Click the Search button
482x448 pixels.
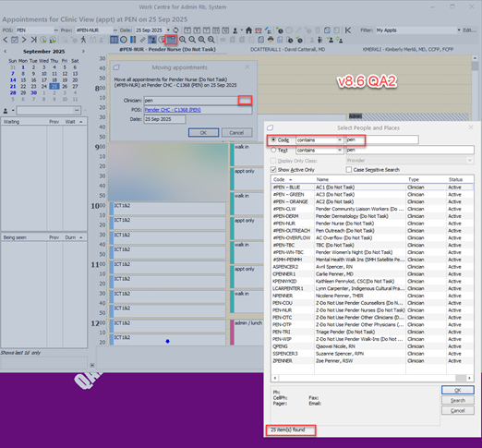pyautogui.click(x=458, y=400)
